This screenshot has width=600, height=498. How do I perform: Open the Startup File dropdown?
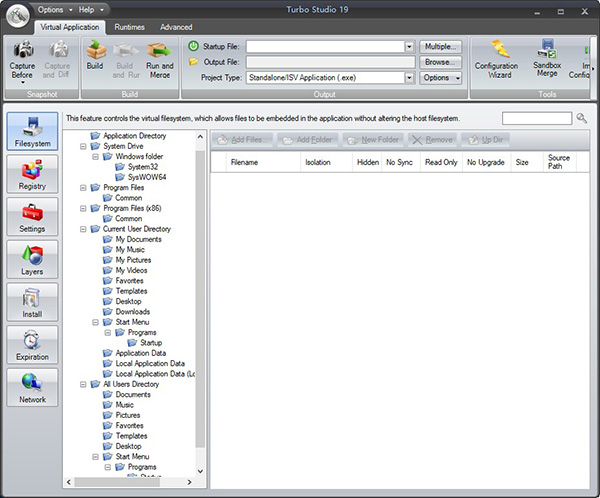(409, 47)
